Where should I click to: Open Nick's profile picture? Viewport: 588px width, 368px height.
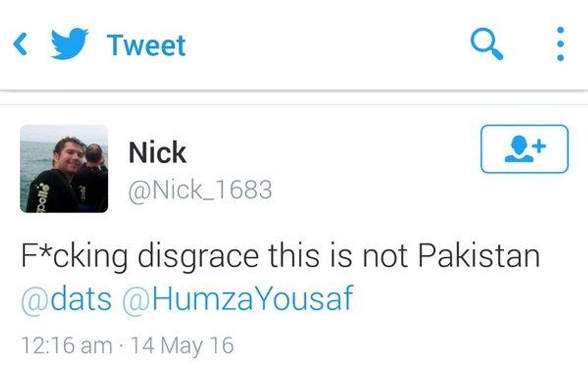tap(64, 169)
